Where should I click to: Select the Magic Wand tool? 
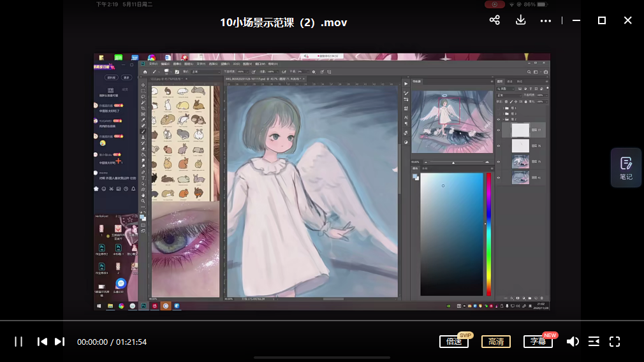point(143,103)
